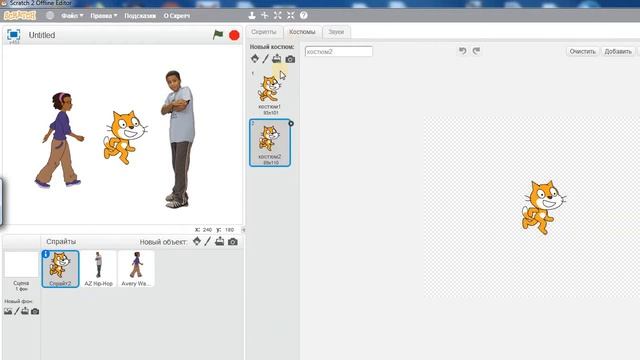This screenshot has height=360, width=640.
Task: Redo the last paint editor action
Action: tap(476, 51)
